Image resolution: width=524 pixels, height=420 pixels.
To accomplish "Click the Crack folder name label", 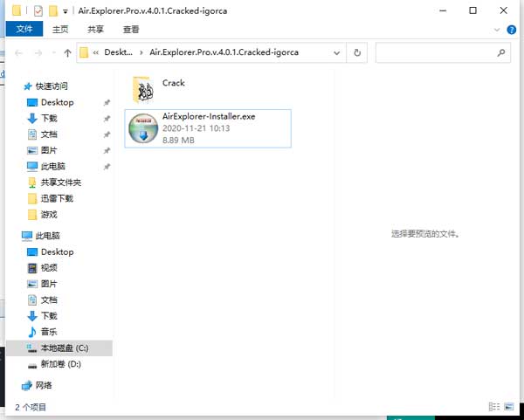I will (174, 83).
